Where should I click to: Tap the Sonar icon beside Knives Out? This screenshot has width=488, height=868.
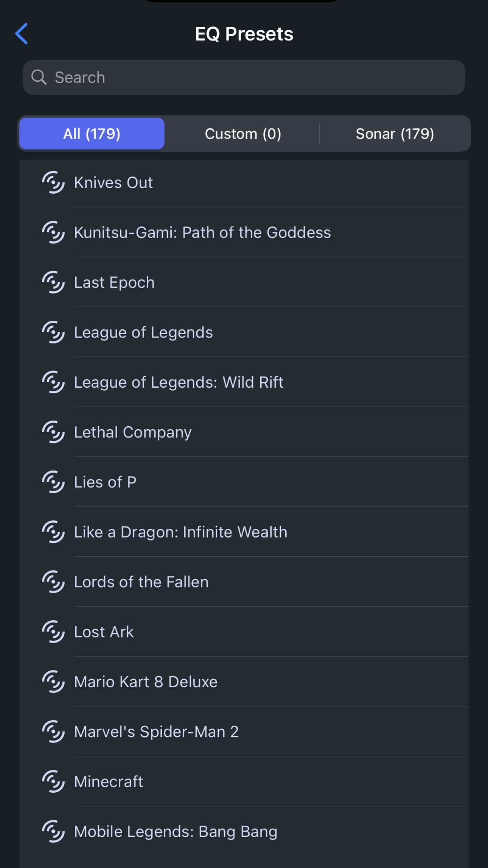pos(53,182)
